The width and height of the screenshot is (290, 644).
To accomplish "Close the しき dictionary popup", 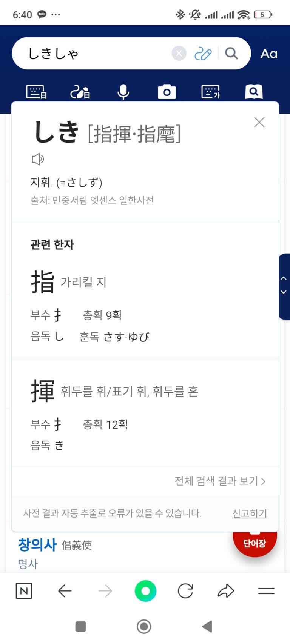I will (259, 122).
